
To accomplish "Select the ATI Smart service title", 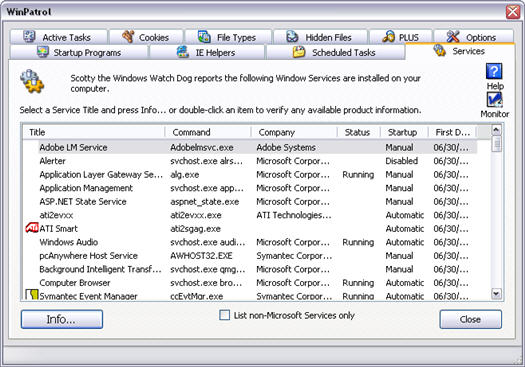I will (58, 228).
